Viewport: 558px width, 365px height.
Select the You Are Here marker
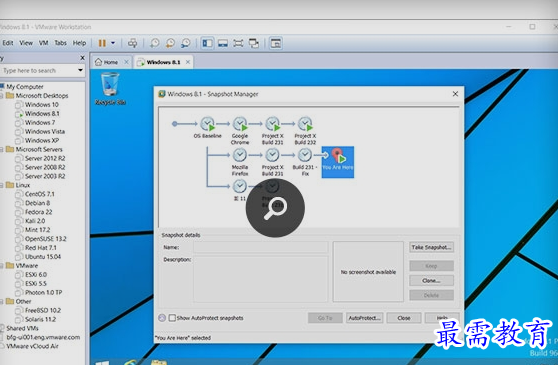pyautogui.click(x=338, y=162)
